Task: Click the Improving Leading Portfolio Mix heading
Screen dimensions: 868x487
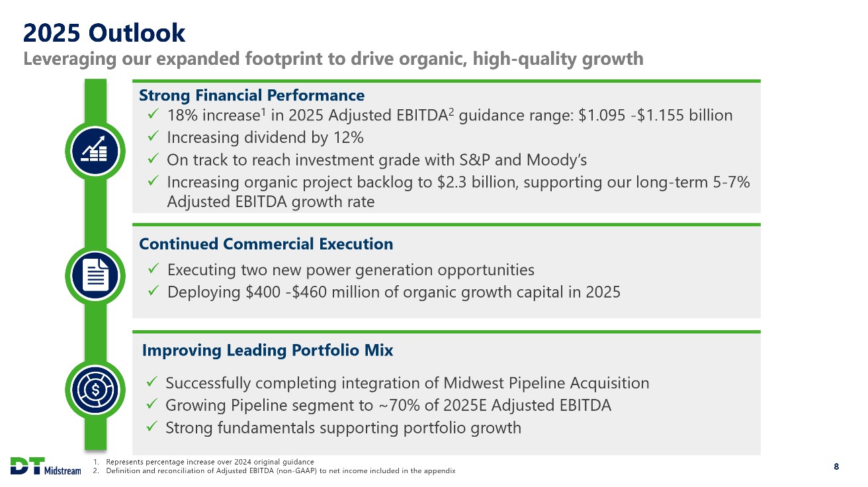Action: coord(267,351)
